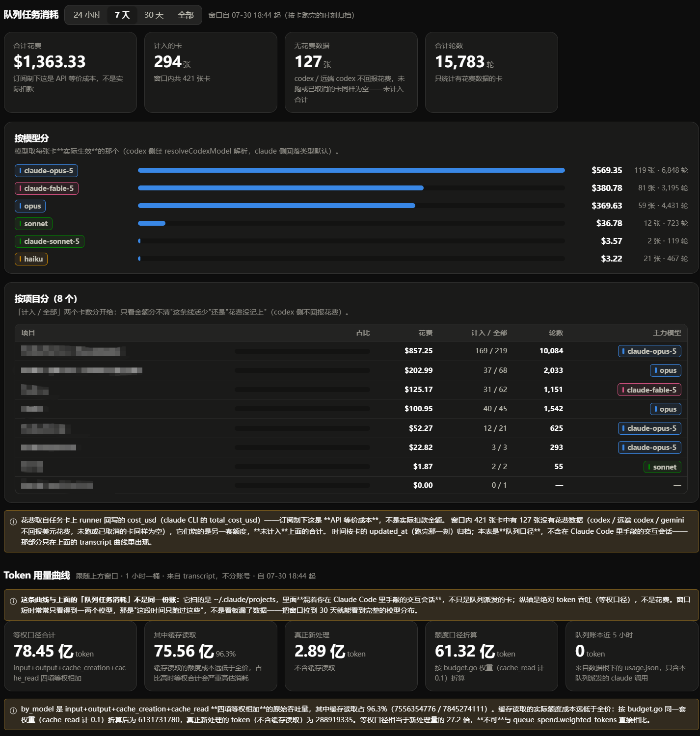Screen dimensions: 700x736
Task: Open the project row costing $857.25
Action: coord(351,351)
